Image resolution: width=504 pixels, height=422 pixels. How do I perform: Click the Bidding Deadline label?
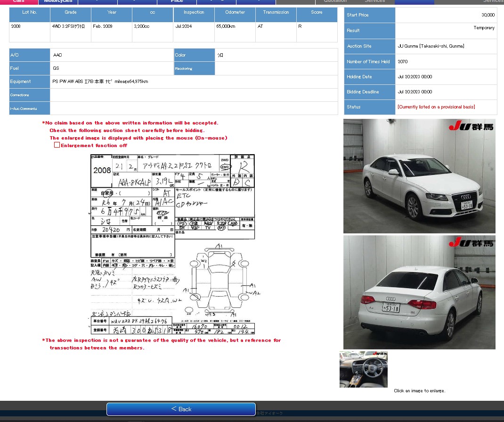(370, 91)
